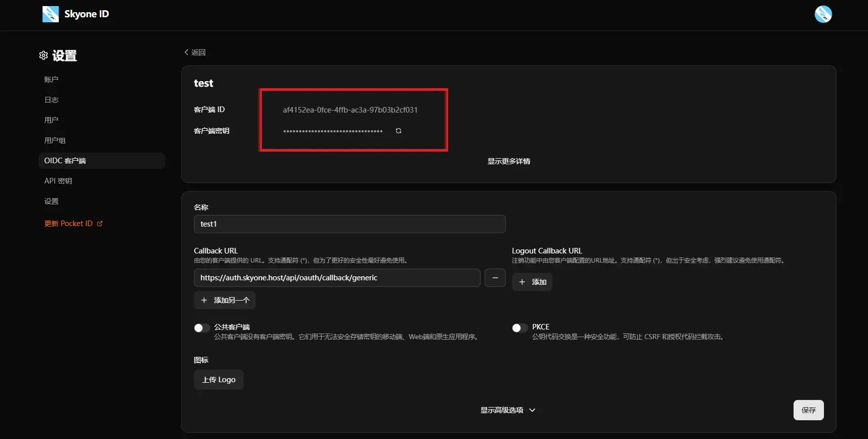Click the back arrow chevron next to 返回
The width and height of the screenshot is (868, 439).
point(186,52)
